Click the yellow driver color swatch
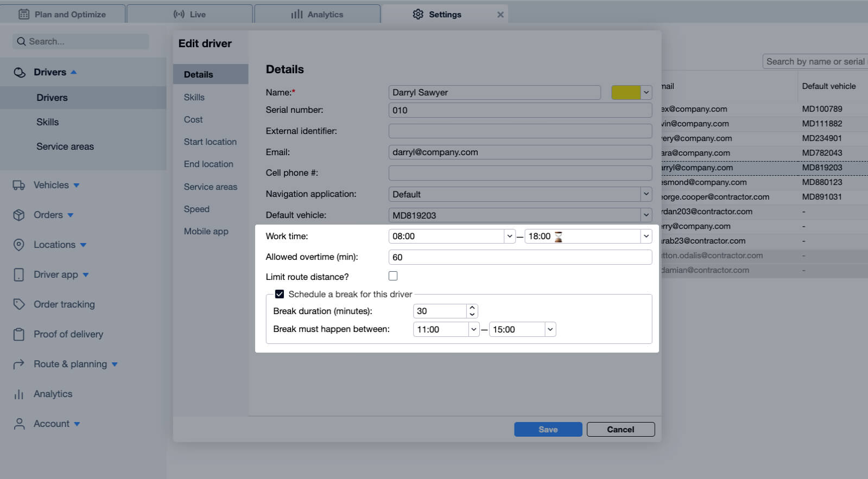This screenshot has width=868, height=479. [626, 92]
